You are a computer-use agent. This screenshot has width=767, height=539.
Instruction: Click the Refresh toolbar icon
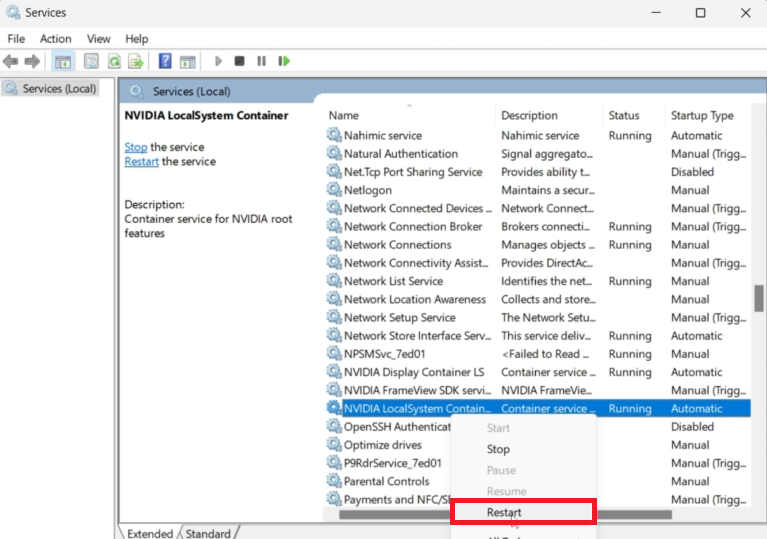pyautogui.click(x=114, y=61)
